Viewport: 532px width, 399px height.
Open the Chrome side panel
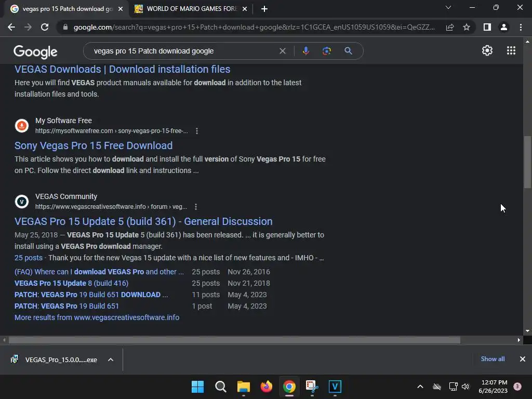(487, 27)
